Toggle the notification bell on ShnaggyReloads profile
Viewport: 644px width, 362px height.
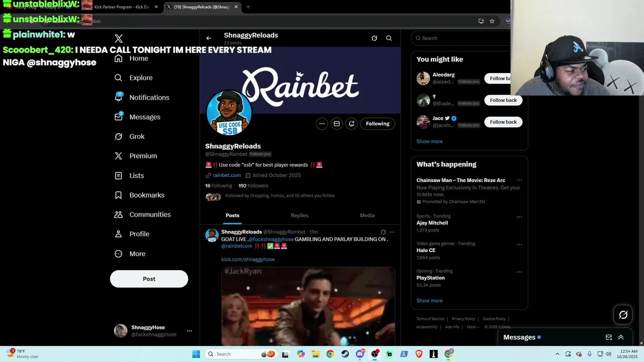pyautogui.click(x=352, y=124)
